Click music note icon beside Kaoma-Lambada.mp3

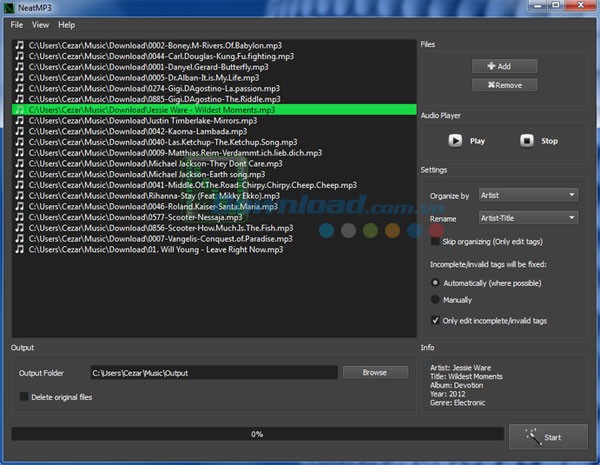tap(20, 131)
